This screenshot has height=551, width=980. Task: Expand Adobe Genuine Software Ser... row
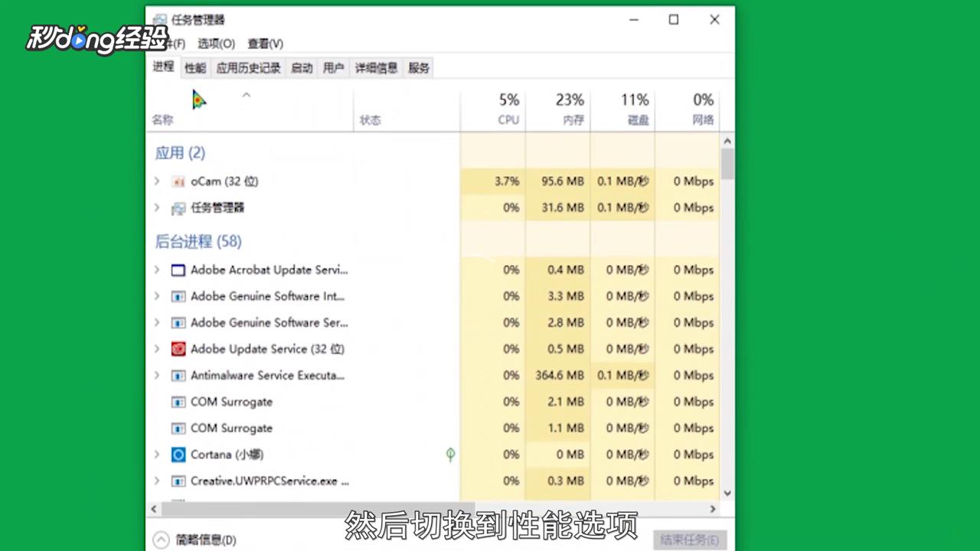tap(157, 322)
